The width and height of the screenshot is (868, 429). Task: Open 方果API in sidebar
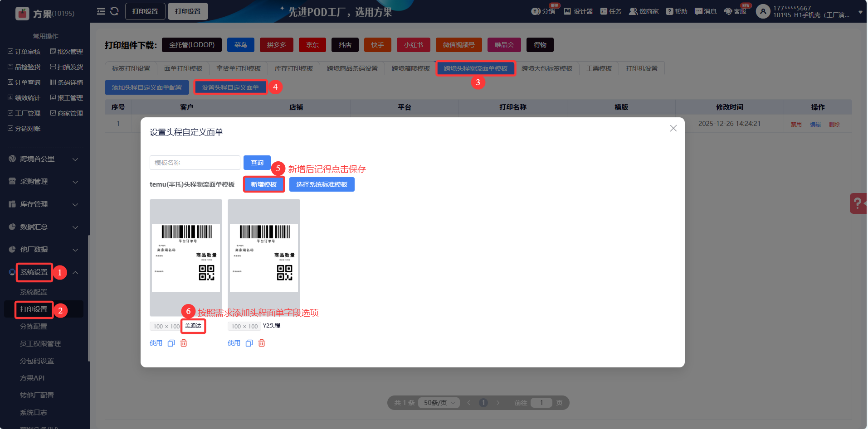coord(32,378)
